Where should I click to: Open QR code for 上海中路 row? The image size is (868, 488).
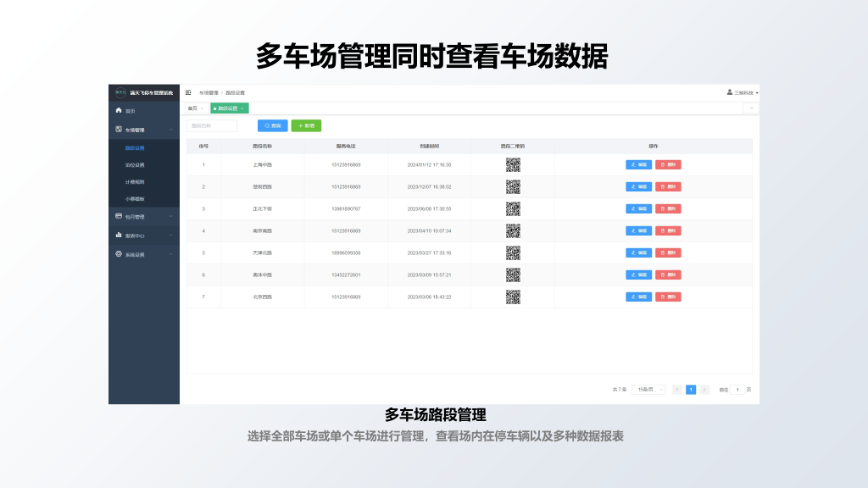coord(513,164)
